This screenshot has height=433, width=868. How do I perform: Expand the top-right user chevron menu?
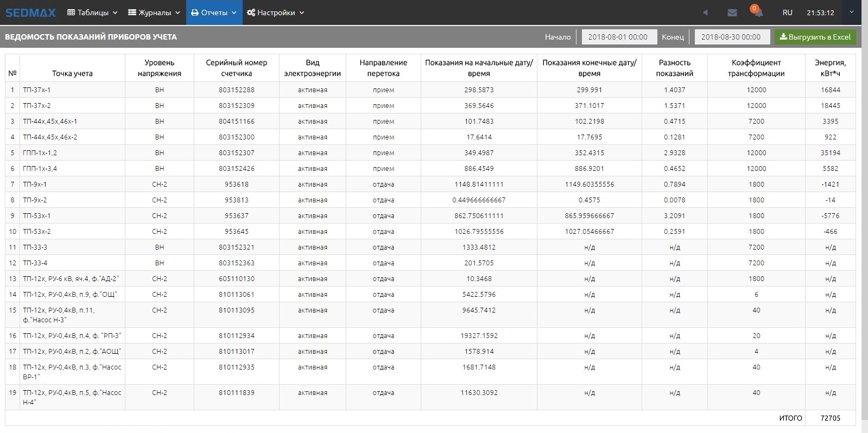[851, 12]
